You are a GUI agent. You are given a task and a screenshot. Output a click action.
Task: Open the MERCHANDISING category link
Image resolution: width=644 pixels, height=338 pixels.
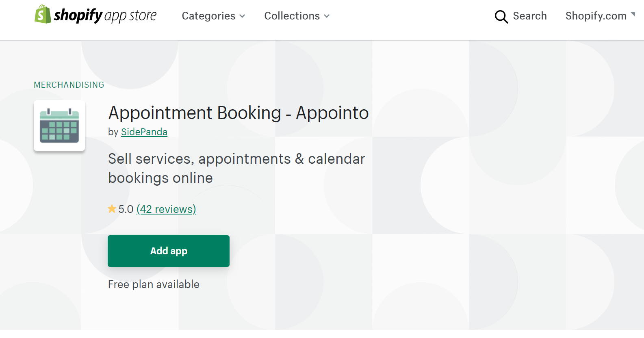point(69,85)
